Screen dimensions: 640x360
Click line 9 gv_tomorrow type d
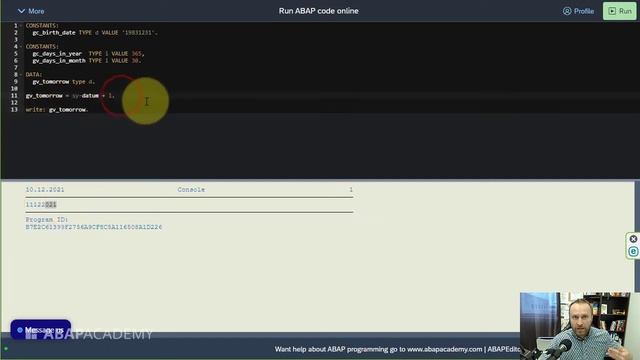point(64,82)
